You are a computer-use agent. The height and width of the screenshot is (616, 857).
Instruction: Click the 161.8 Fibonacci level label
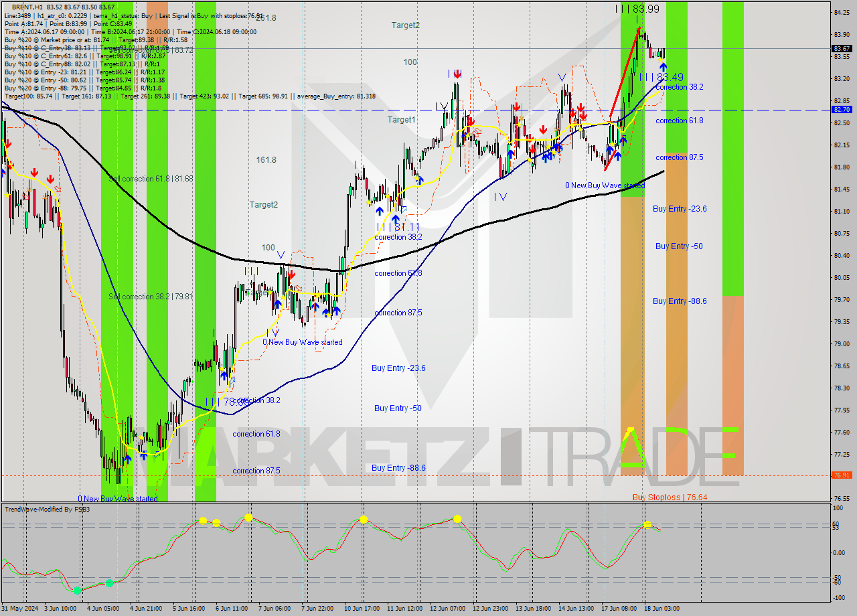tap(266, 160)
